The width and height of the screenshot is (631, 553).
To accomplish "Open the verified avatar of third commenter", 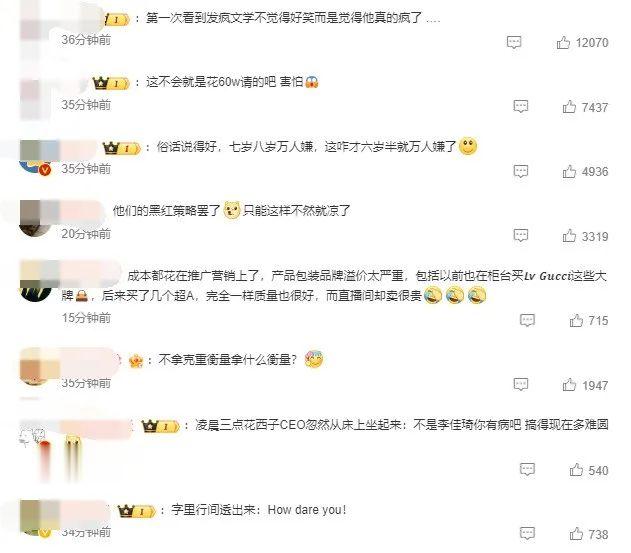I will [x=35, y=158].
